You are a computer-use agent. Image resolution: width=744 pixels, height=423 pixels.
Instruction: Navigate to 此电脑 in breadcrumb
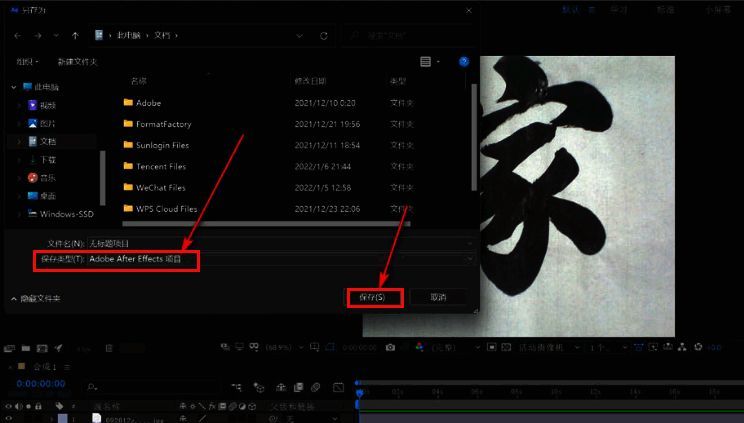coord(129,36)
